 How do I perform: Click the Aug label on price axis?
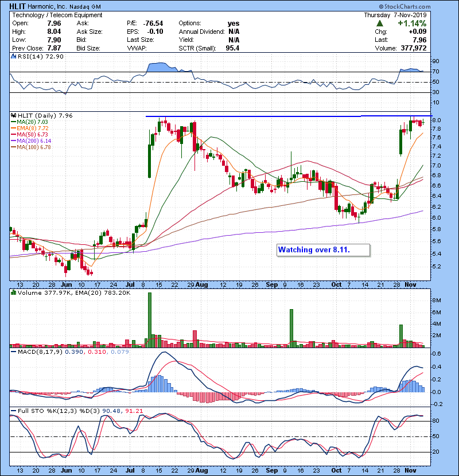click(x=202, y=285)
